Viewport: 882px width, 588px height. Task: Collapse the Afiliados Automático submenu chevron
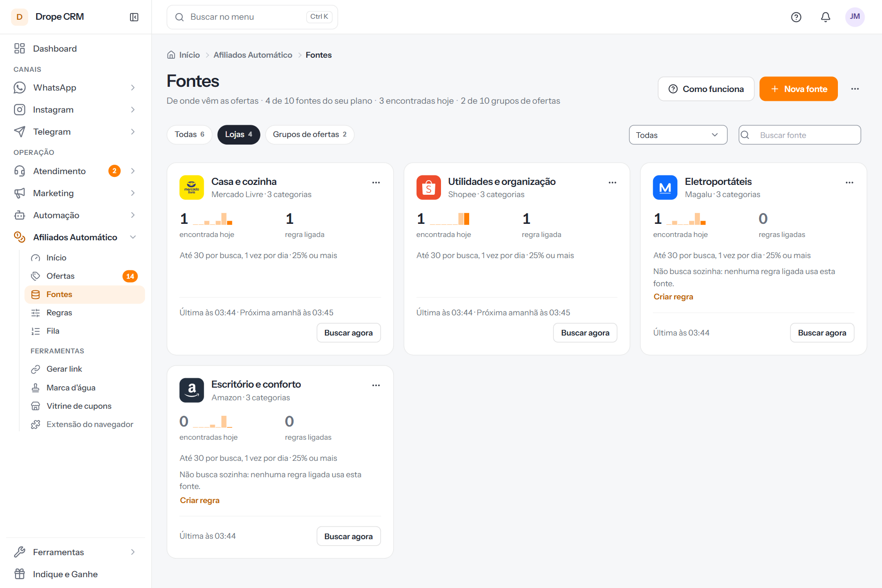[133, 237]
